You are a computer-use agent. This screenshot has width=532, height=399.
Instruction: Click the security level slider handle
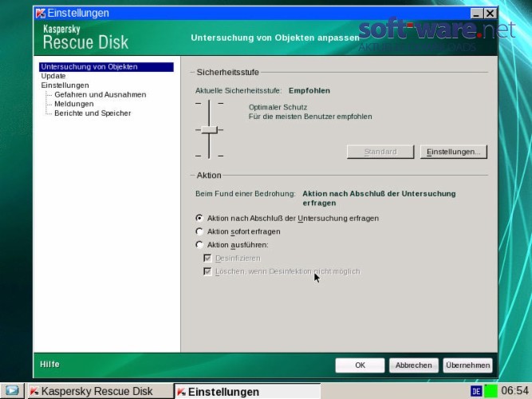pos(209,130)
